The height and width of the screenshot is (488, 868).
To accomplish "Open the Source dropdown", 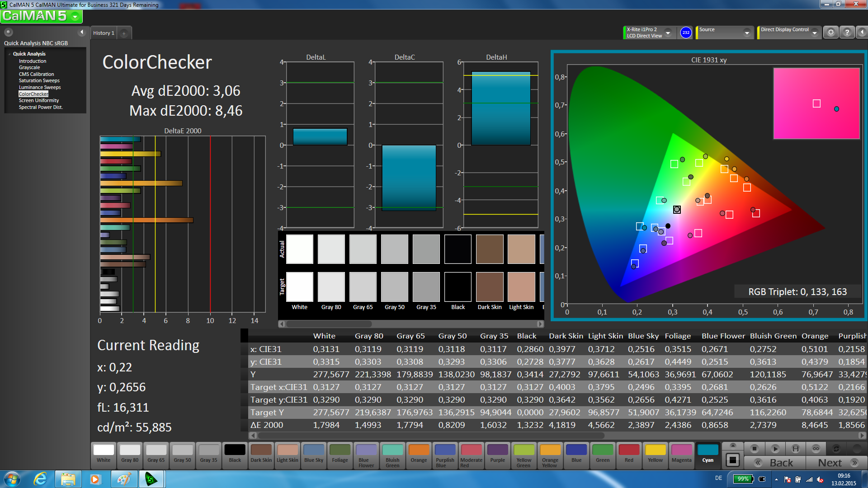I will coord(747,33).
